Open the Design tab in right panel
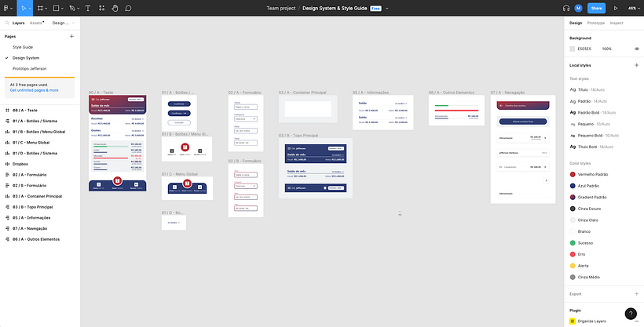Screen dimensions: 644x327 576,23
